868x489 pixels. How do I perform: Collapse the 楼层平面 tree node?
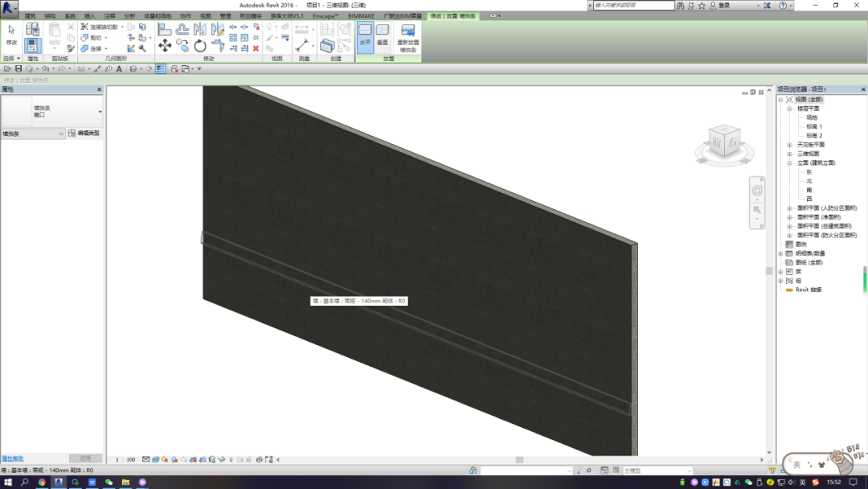[x=789, y=109]
